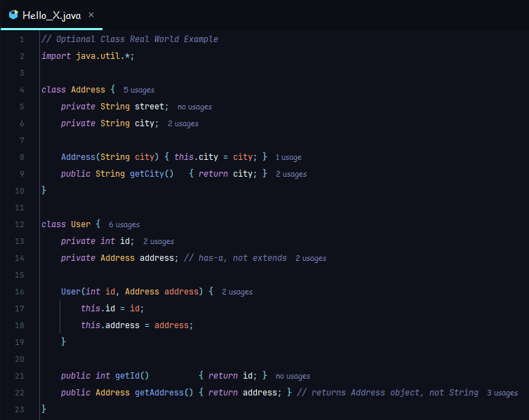The image size is (529, 420).
Task: Click comment 'returns Address object, not String'
Action: 395,393
